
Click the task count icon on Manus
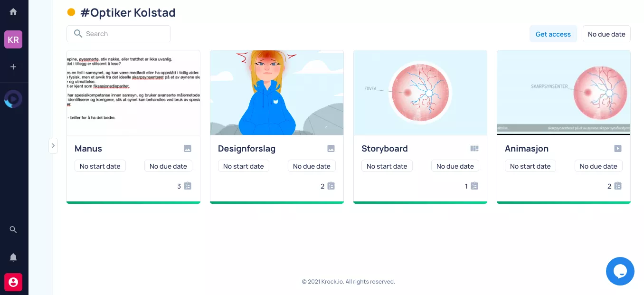(188, 186)
